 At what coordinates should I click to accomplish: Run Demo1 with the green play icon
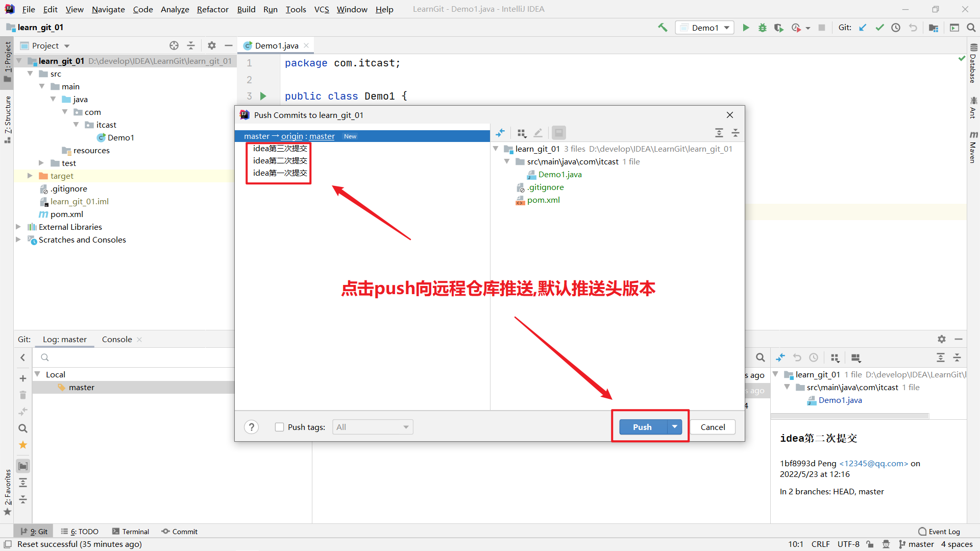click(746, 28)
